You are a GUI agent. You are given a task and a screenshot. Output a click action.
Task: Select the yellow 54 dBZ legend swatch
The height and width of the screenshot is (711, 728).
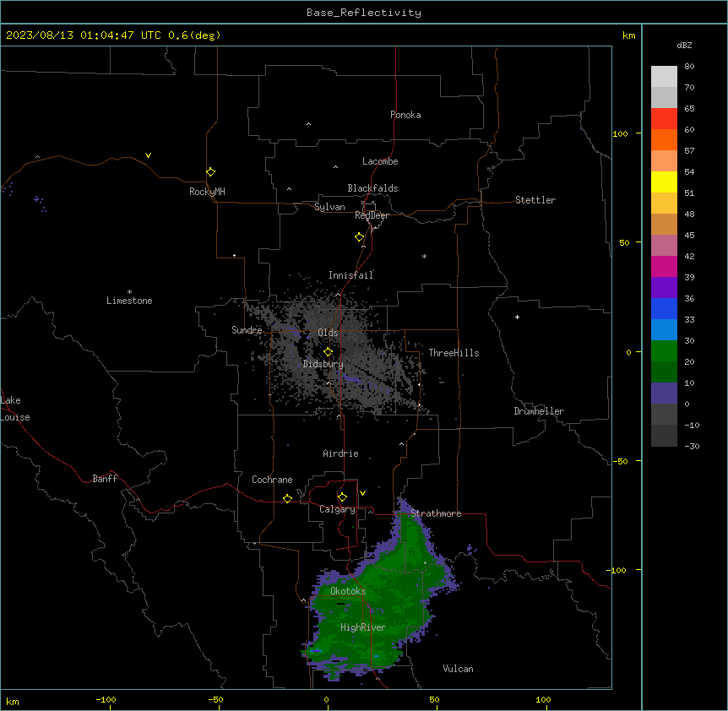tap(664, 182)
